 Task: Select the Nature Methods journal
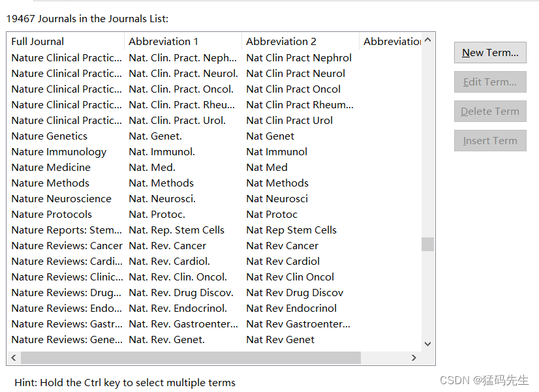pos(50,183)
